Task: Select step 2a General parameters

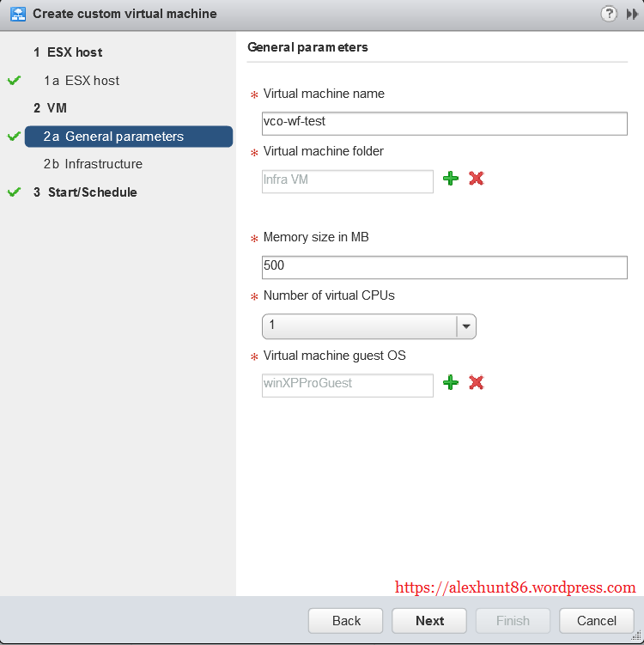Action: 125,137
